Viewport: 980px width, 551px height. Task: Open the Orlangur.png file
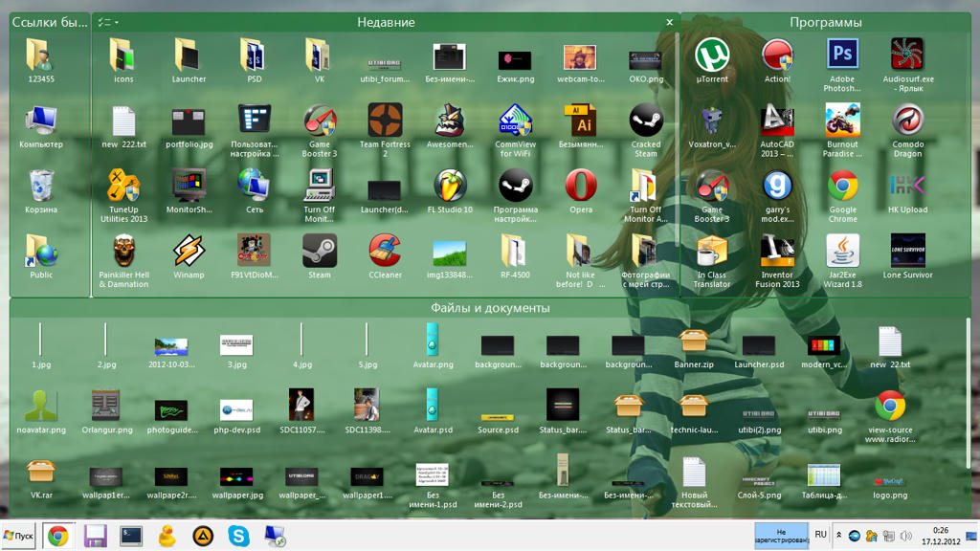click(107, 413)
